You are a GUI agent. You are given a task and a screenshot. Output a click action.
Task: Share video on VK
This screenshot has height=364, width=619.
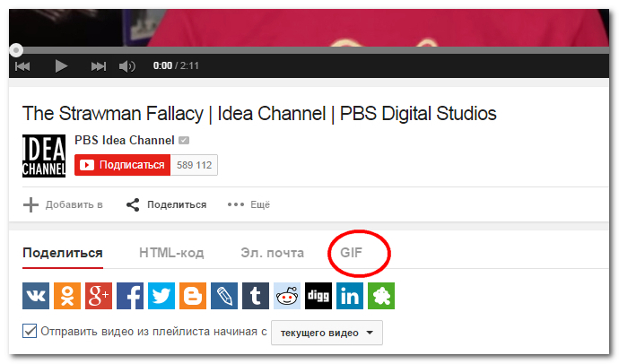(x=36, y=296)
